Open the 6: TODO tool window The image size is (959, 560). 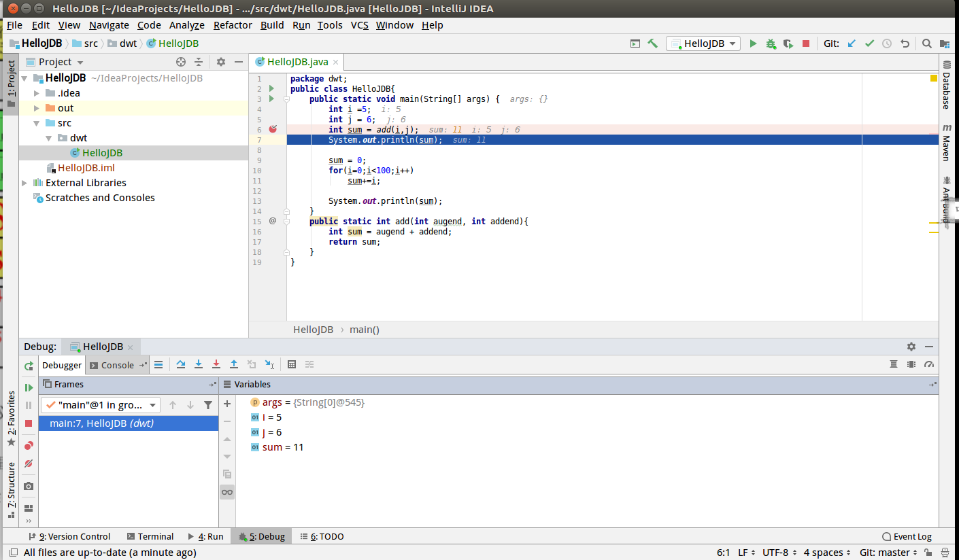click(x=322, y=536)
